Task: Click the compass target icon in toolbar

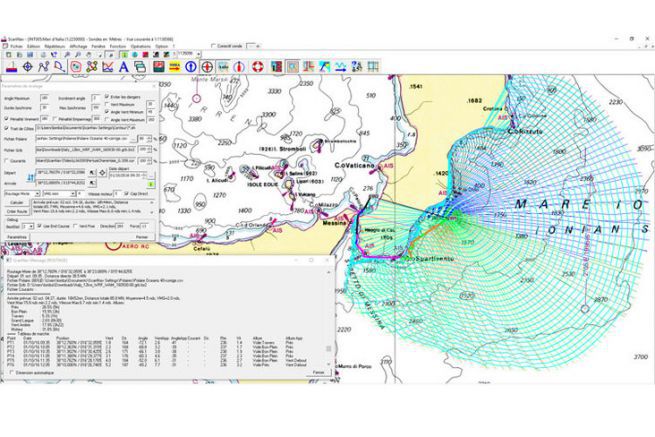Action: click(27, 66)
